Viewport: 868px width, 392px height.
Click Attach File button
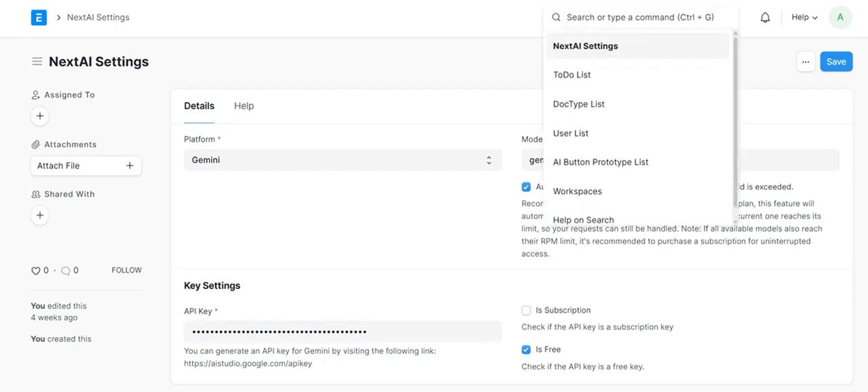[x=85, y=165]
